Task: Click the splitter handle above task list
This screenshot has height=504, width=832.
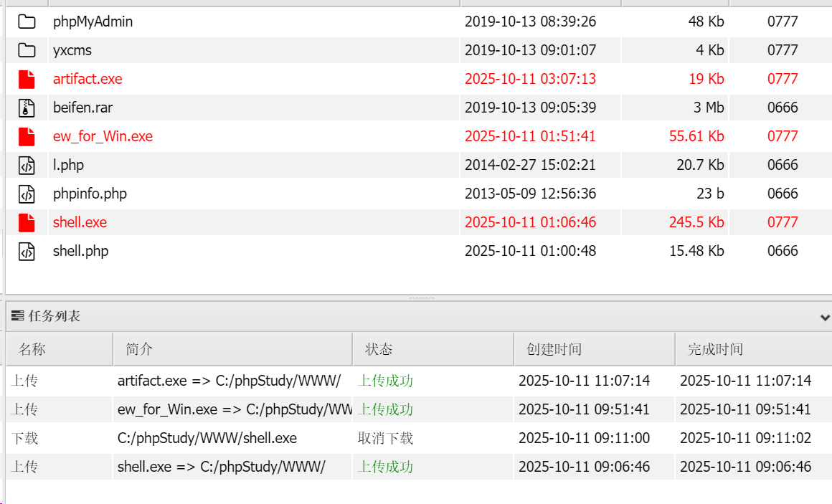Action: pos(421,298)
